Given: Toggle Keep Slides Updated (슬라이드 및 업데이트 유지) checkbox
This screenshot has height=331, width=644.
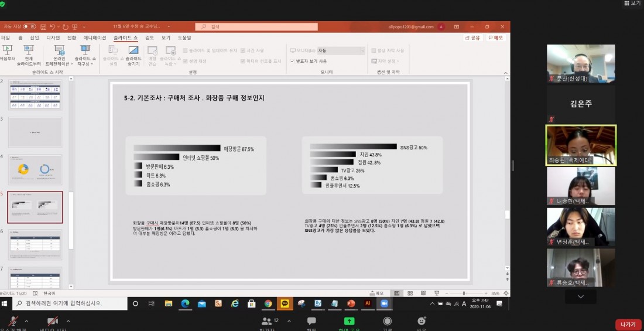Looking at the screenshot, I should [x=210, y=50].
